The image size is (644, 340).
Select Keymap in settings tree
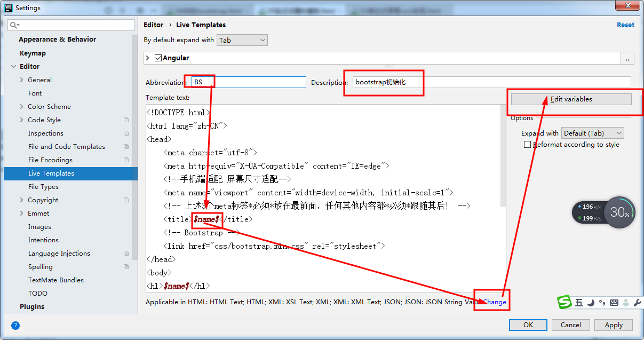pyautogui.click(x=33, y=53)
